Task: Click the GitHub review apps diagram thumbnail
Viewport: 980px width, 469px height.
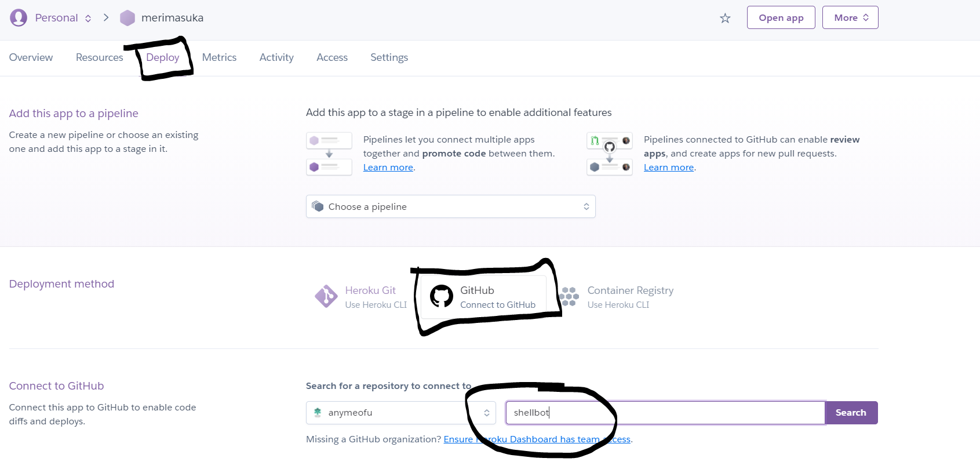Action: click(x=610, y=154)
